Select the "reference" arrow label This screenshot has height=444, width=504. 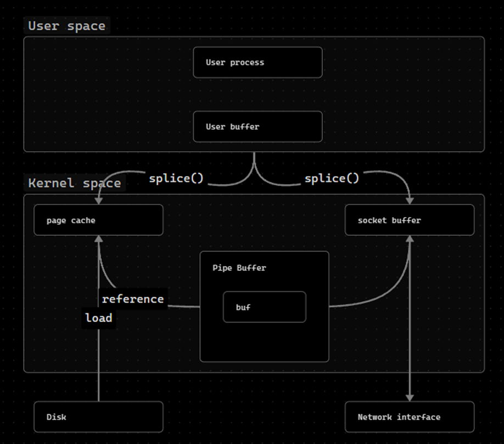pos(133,299)
